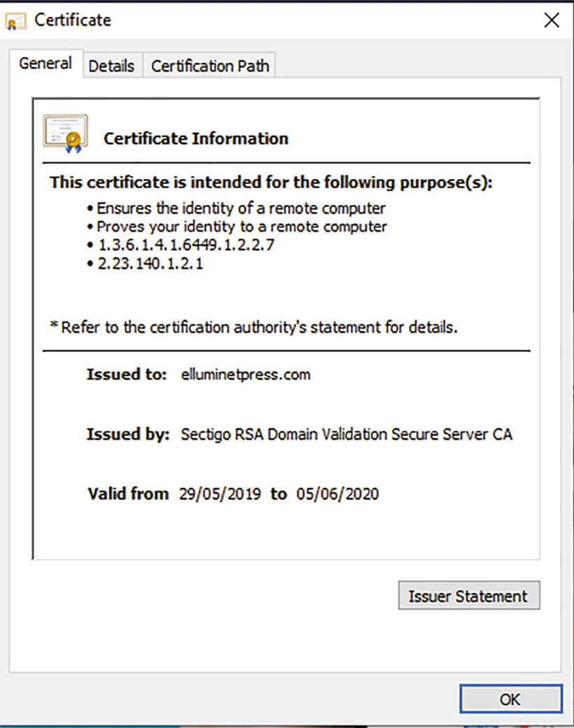The image size is (574, 728).
Task: Click the certificate icon in the title bar
Action: (15, 22)
